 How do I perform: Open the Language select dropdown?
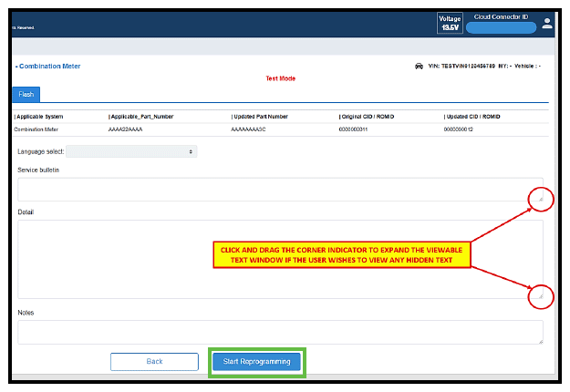click(x=131, y=151)
